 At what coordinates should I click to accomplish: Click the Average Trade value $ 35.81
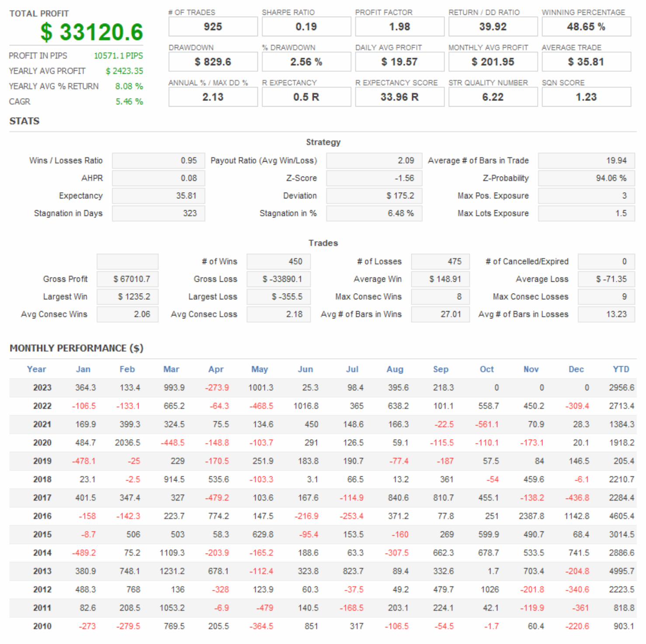(586, 62)
